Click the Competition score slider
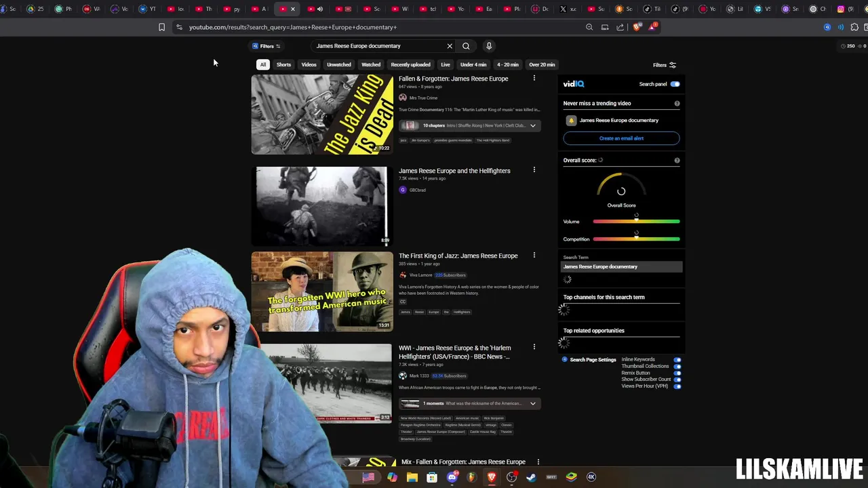Image resolution: width=868 pixels, height=488 pixels. click(636, 239)
